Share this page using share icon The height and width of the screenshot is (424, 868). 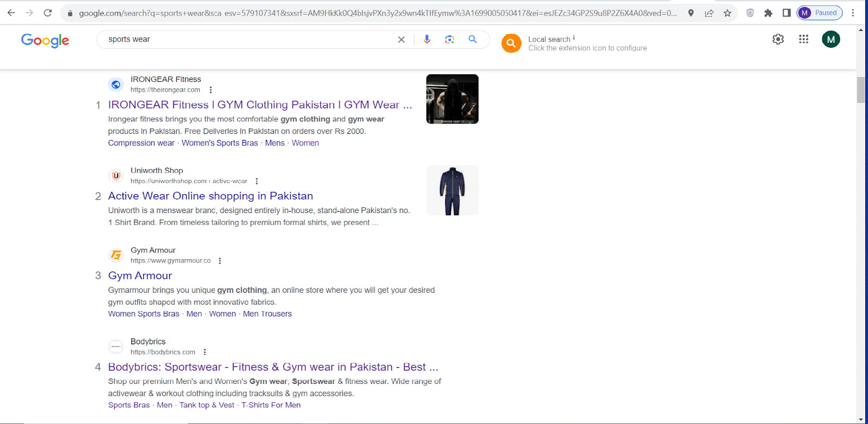click(x=709, y=13)
